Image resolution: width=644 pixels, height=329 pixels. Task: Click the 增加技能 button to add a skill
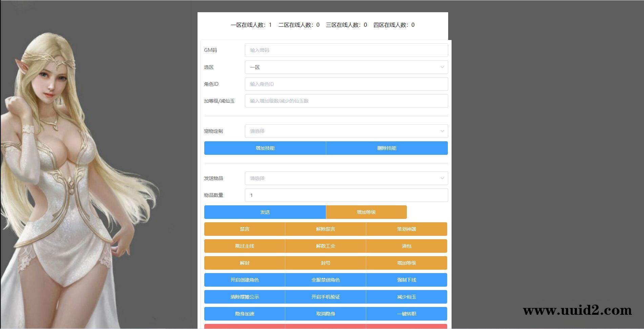pyautogui.click(x=265, y=148)
